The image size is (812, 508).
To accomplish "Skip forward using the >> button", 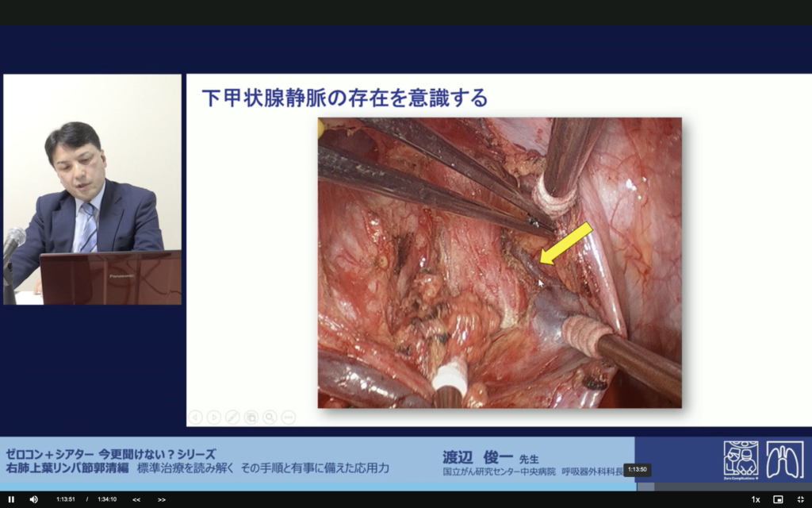I will pos(162,499).
